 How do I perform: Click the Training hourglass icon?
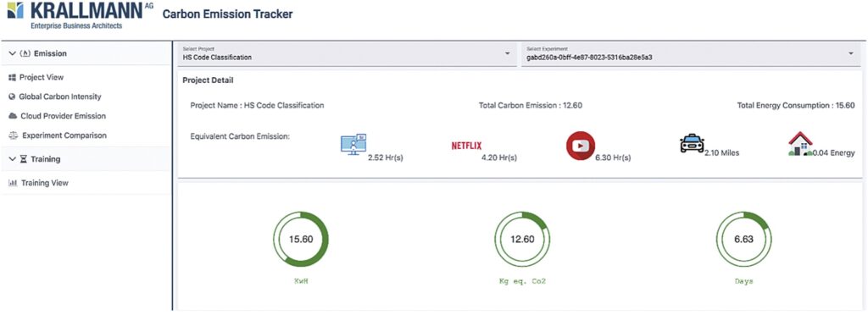[x=23, y=159]
